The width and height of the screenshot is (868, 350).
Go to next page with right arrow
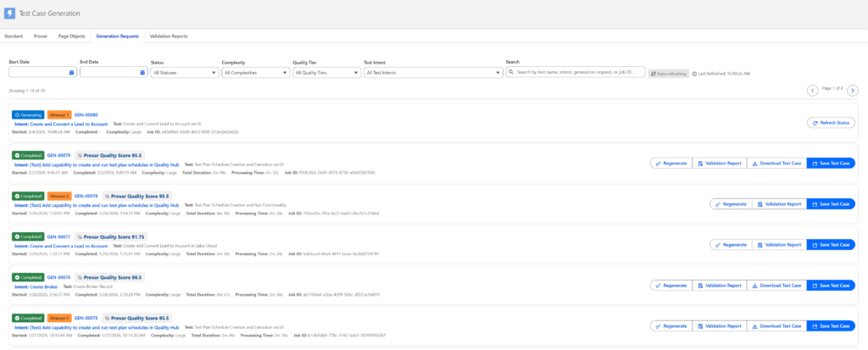(853, 90)
